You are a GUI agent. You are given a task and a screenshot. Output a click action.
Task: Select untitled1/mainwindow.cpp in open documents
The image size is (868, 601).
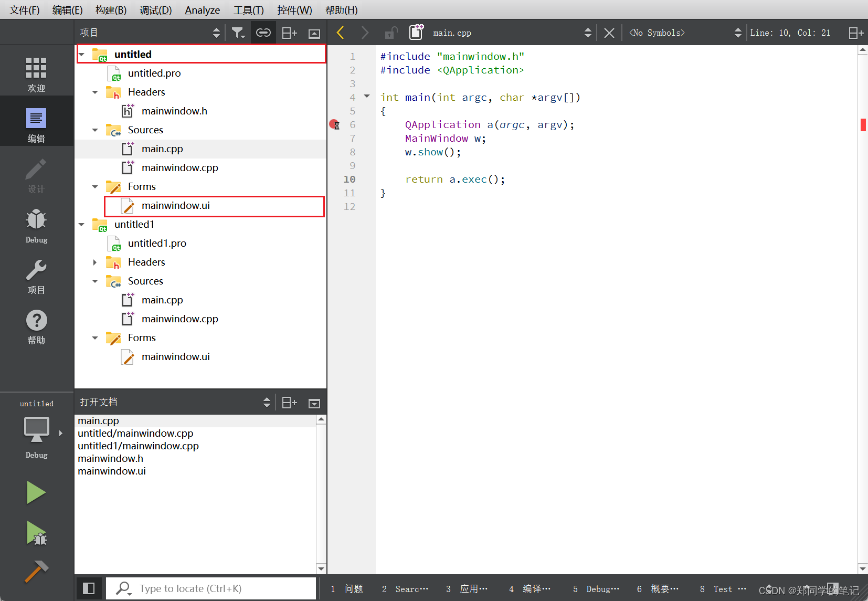tap(138, 446)
